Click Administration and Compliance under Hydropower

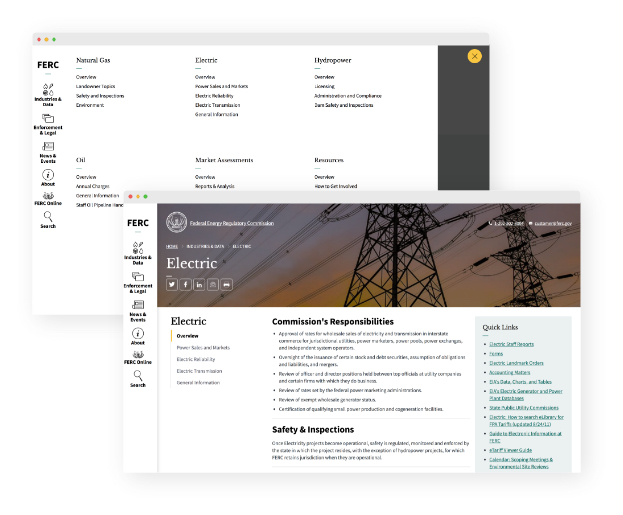tap(348, 96)
